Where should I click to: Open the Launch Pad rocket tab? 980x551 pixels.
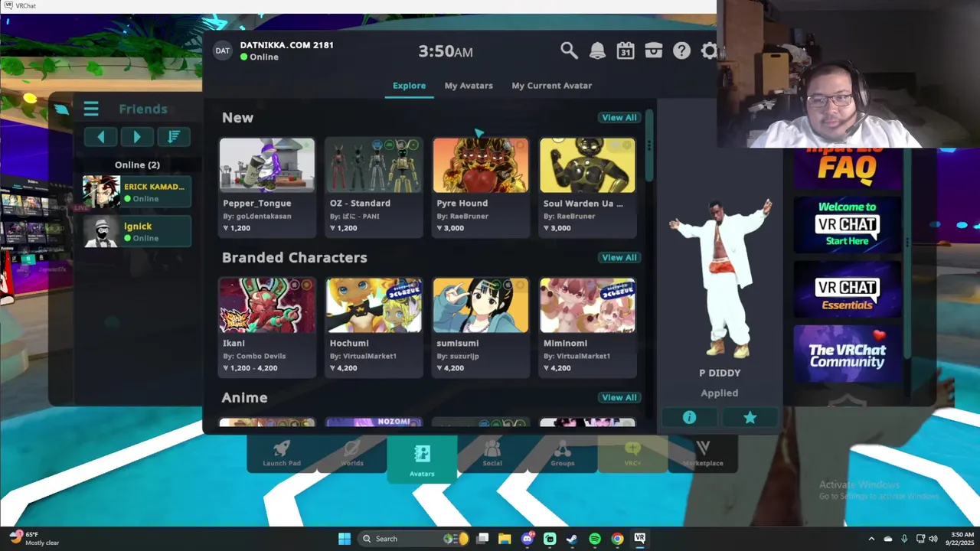(282, 454)
